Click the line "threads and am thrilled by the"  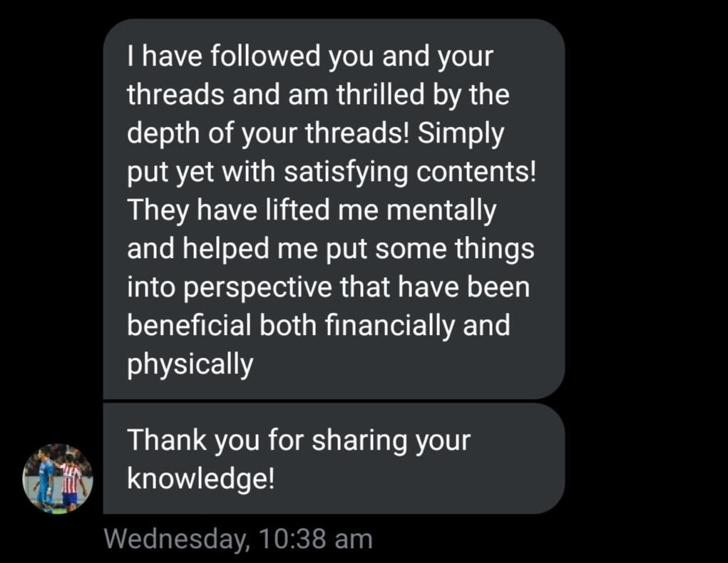click(318, 95)
